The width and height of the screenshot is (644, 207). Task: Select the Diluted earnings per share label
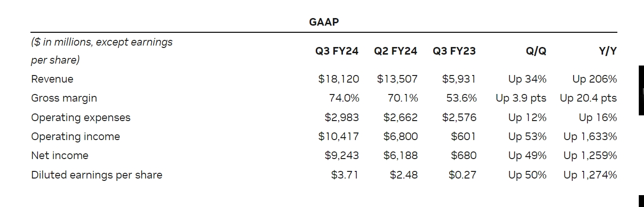pos(97,175)
